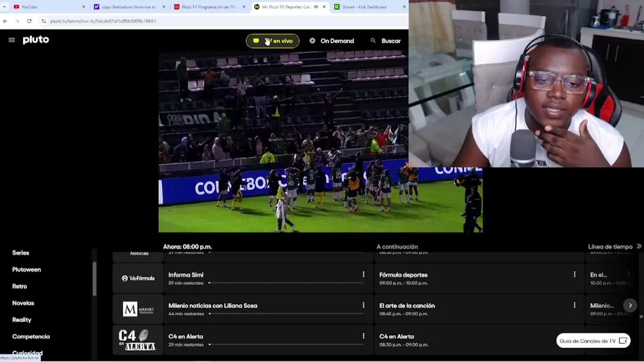
Task: Close the Kick Dashboard tab
Action: click(x=405, y=7)
